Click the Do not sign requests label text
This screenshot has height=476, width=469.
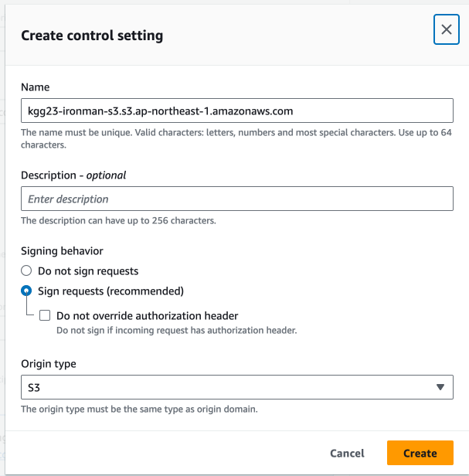point(88,271)
